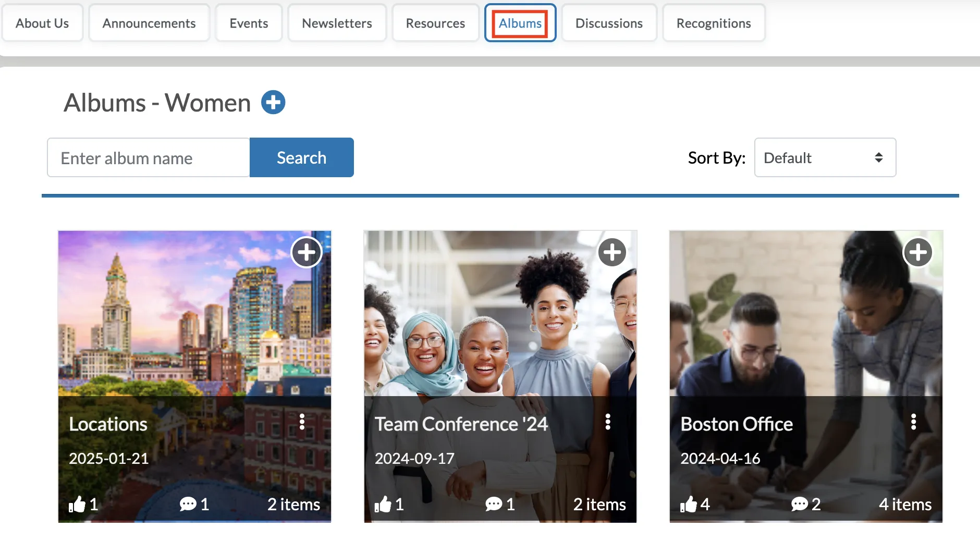Click the blue plus icon beside Albums - Women
This screenshot has height=541, width=980.
click(273, 102)
